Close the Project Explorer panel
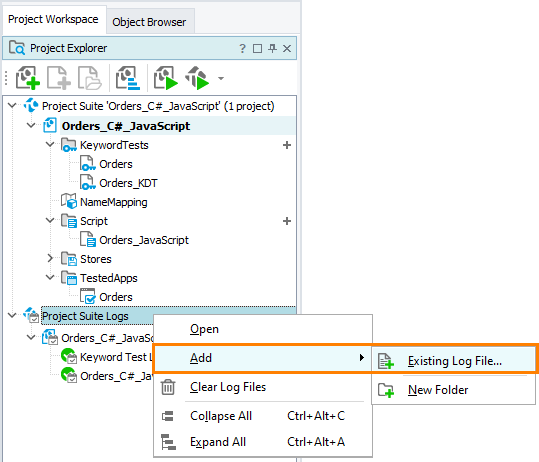The height and width of the screenshot is (462, 539). (287, 48)
